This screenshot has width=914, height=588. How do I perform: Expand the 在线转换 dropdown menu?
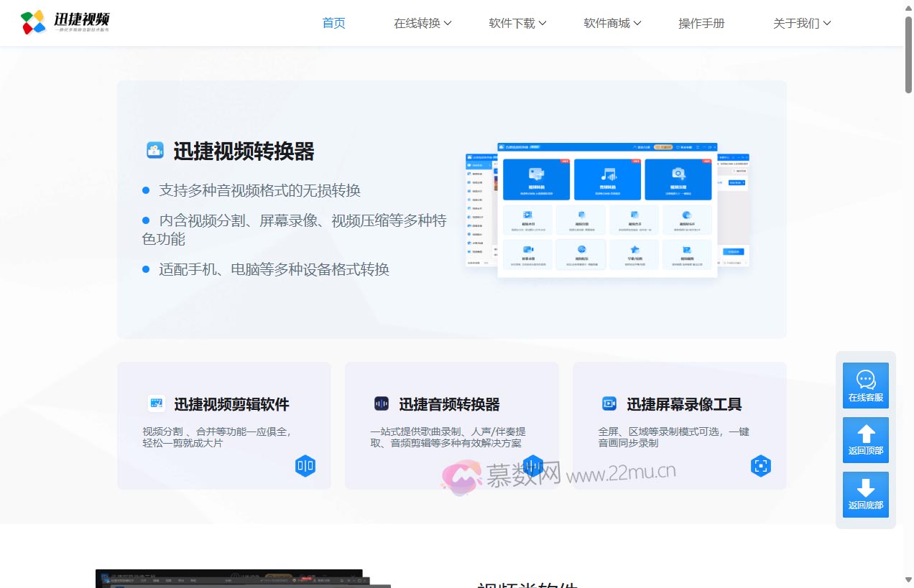423,22
